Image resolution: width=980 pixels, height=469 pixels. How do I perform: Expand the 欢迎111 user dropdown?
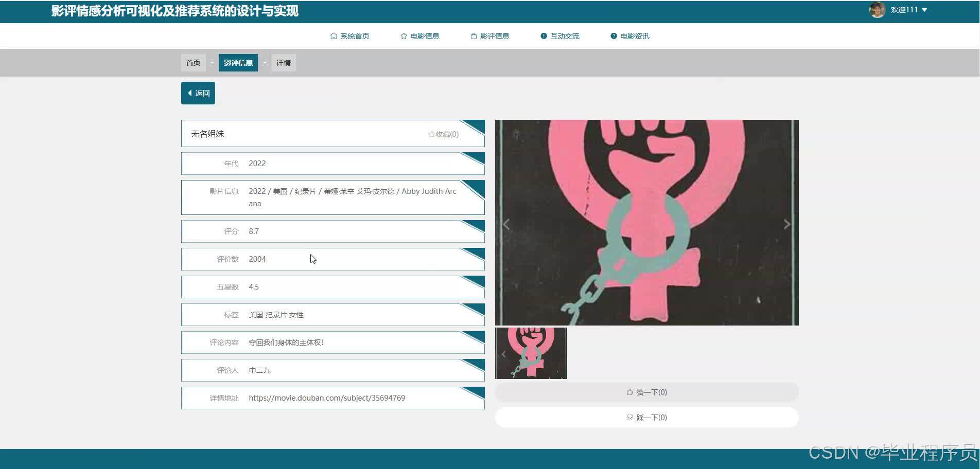(x=909, y=10)
